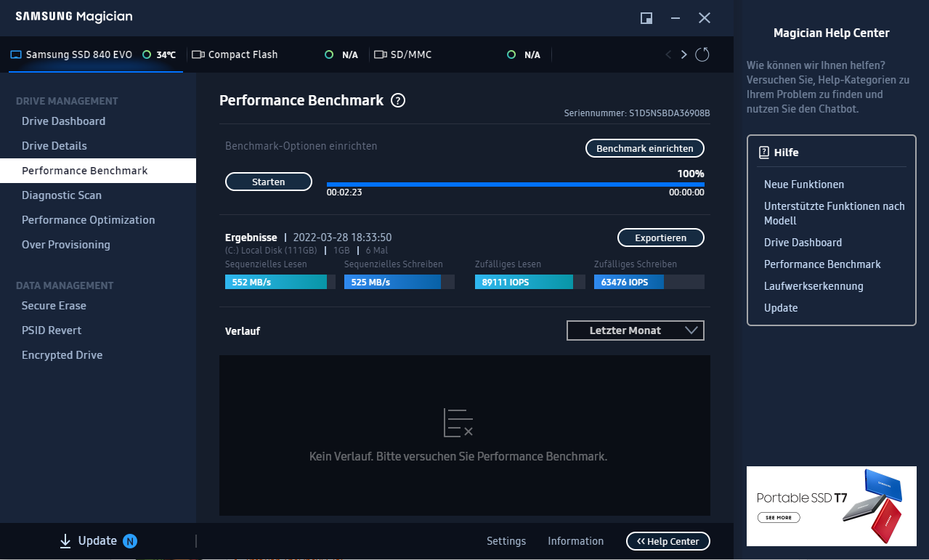The height and width of the screenshot is (560, 929).
Task: Click the blue N badge beside Update
Action: point(130,540)
